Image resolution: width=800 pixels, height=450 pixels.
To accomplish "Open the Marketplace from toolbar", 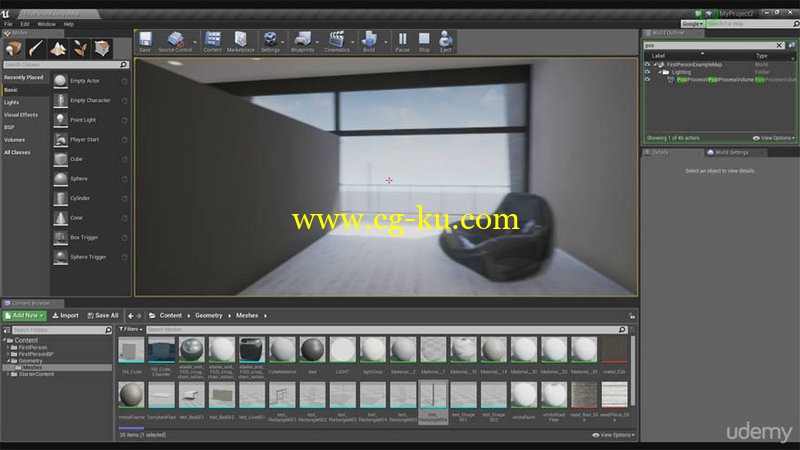I will [240, 42].
